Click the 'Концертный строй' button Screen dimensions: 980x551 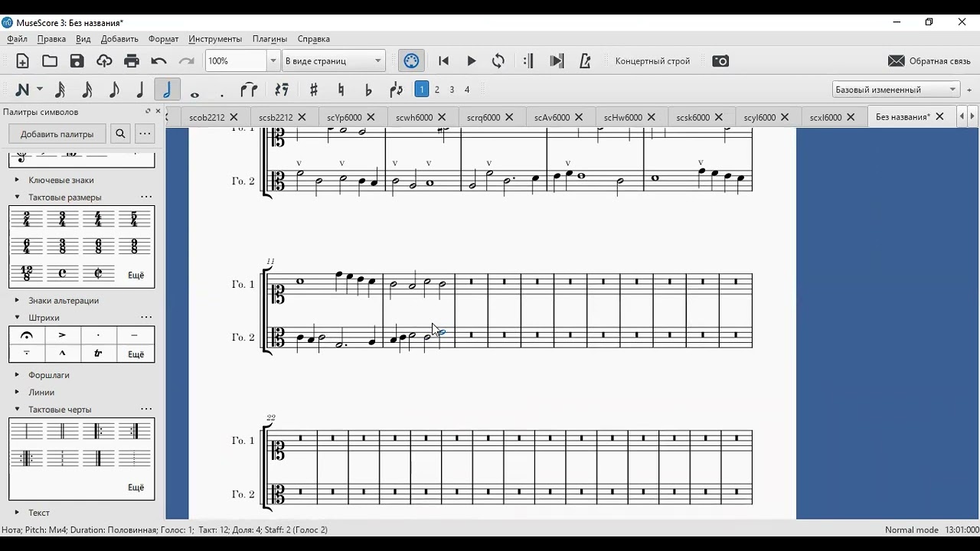[652, 61]
